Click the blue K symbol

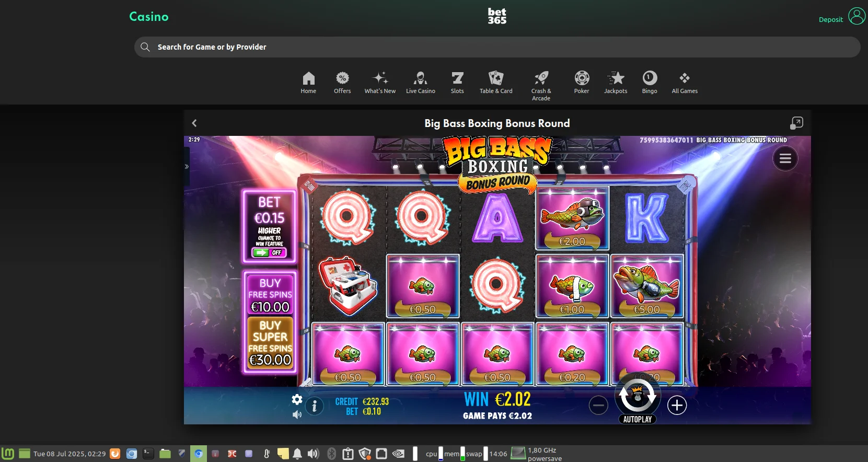pos(647,218)
